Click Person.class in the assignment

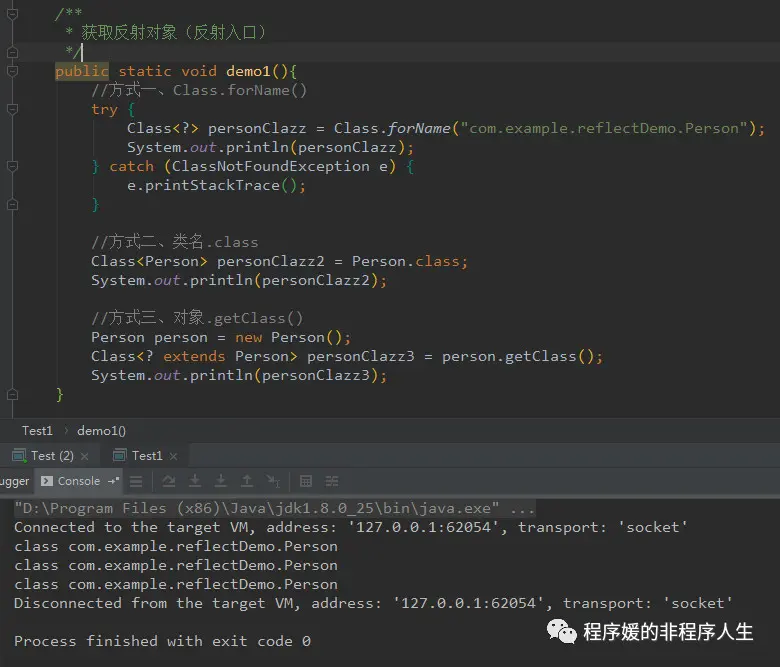pos(405,261)
